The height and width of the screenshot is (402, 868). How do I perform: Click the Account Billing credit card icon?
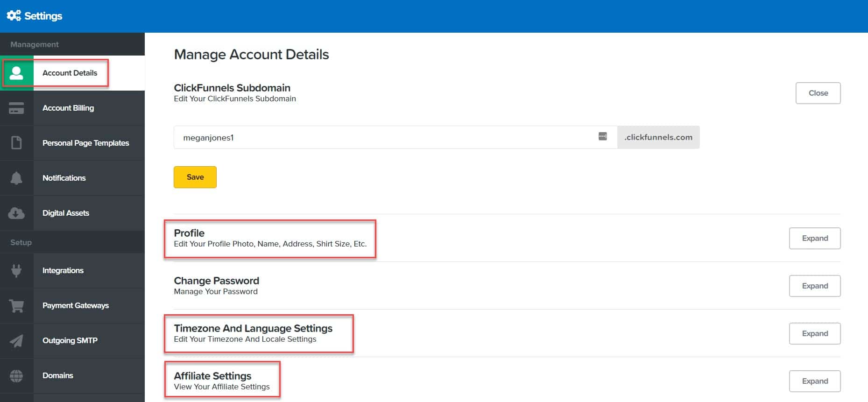[x=16, y=108]
